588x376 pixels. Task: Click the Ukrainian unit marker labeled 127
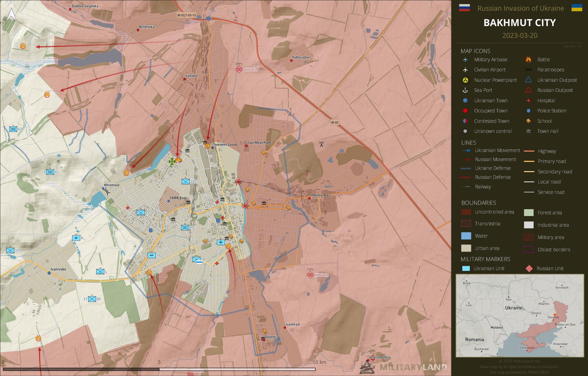coord(10,250)
